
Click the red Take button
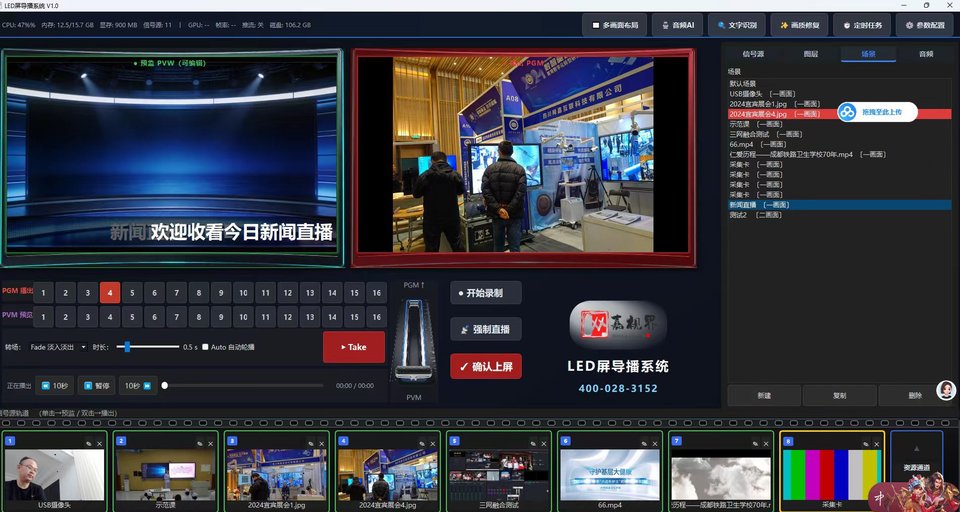tap(354, 347)
